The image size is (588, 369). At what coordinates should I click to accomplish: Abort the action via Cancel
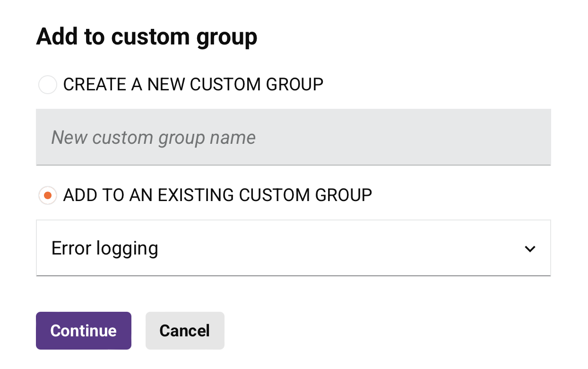(x=185, y=331)
